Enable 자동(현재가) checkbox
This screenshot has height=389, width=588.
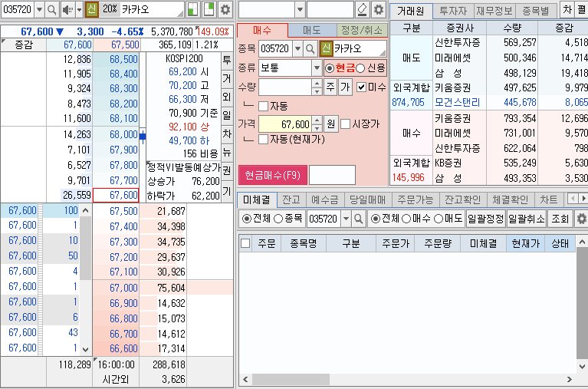263,140
